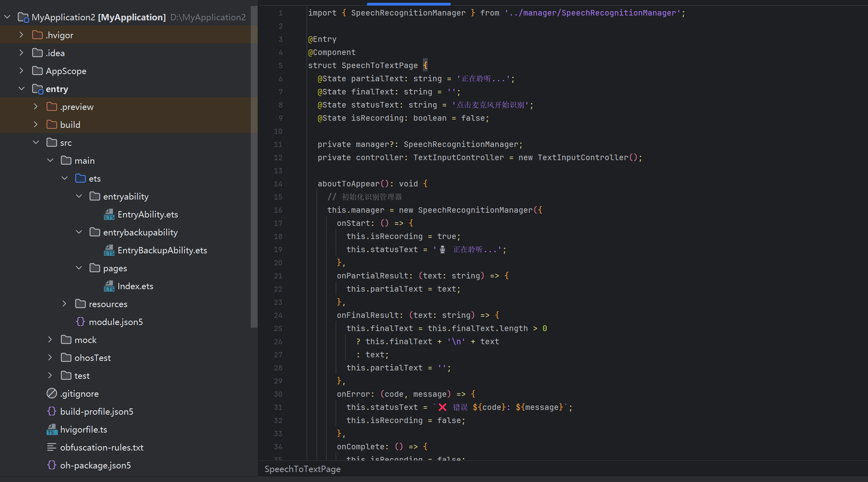Click the mock folder icon
Image resolution: width=868 pixels, height=482 pixels.
click(x=66, y=340)
